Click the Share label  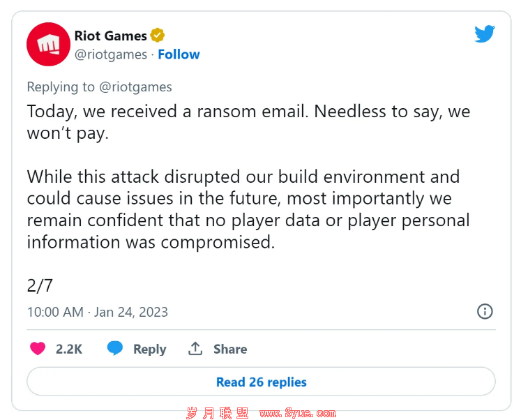pos(230,349)
